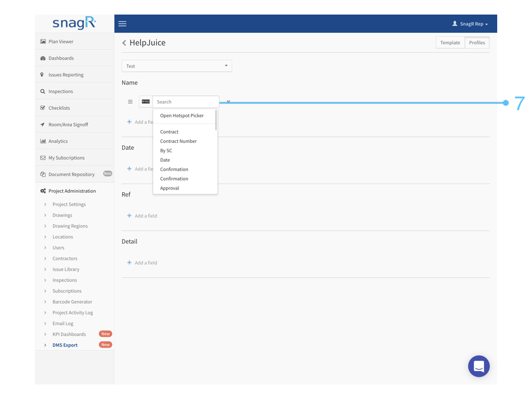Remove the Name field with the x icon
The image size is (532, 399).
click(229, 101)
